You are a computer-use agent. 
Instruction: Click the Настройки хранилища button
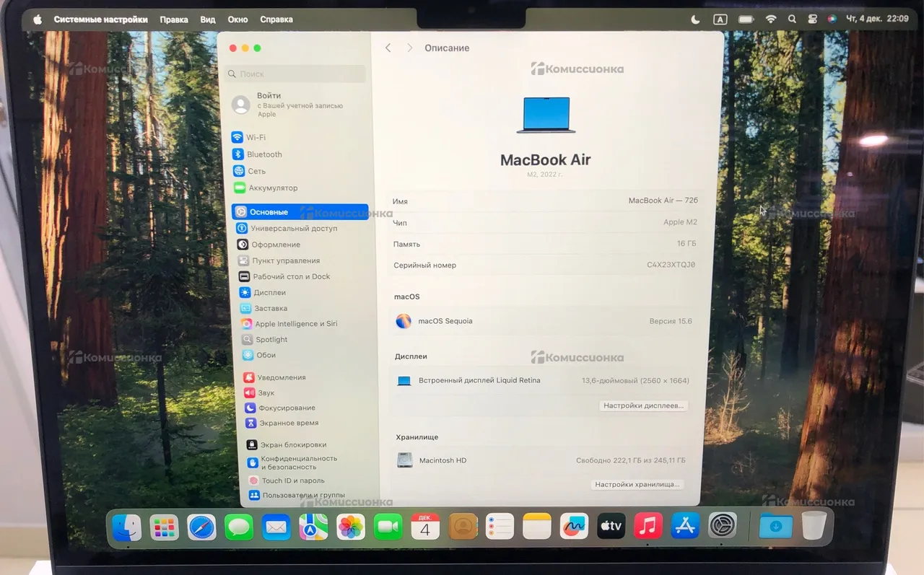pyautogui.click(x=637, y=485)
